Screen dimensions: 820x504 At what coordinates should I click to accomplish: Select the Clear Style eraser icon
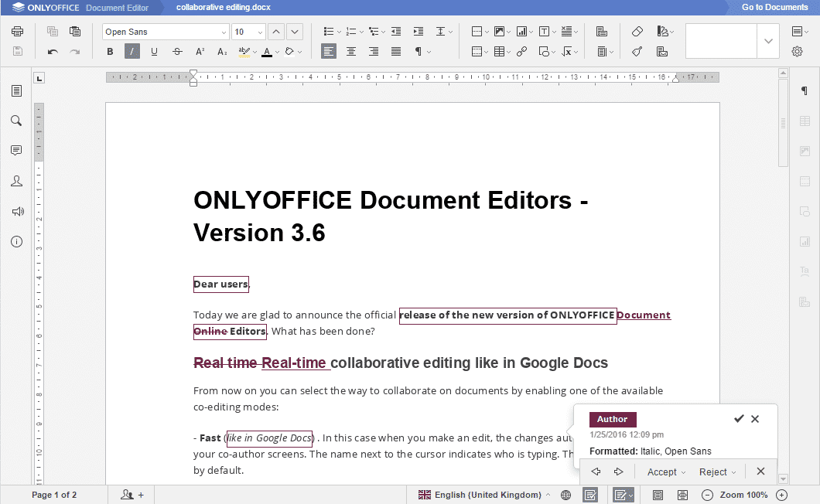coord(636,31)
